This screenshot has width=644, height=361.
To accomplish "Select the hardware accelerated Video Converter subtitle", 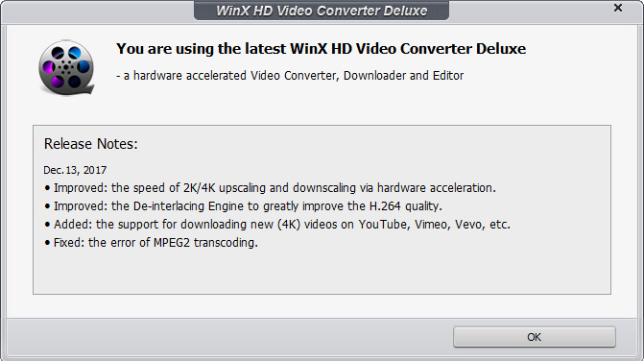I will [x=290, y=76].
